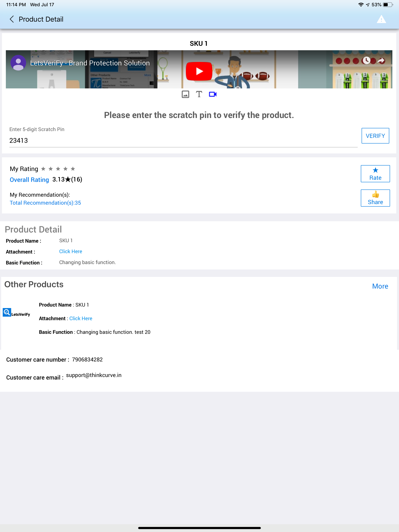The image size is (399, 532).
Task: Open the video channel avatar icon
Action: pos(18,63)
